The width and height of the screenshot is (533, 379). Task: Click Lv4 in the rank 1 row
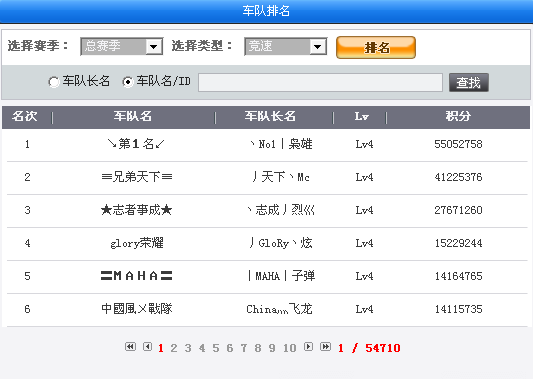click(x=364, y=144)
